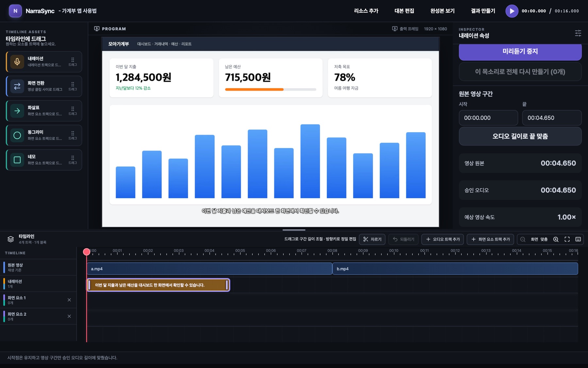Zoom out the timeline with minus magnifier
The width and height of the screenshot is (588, 368).
pos(523,239)
